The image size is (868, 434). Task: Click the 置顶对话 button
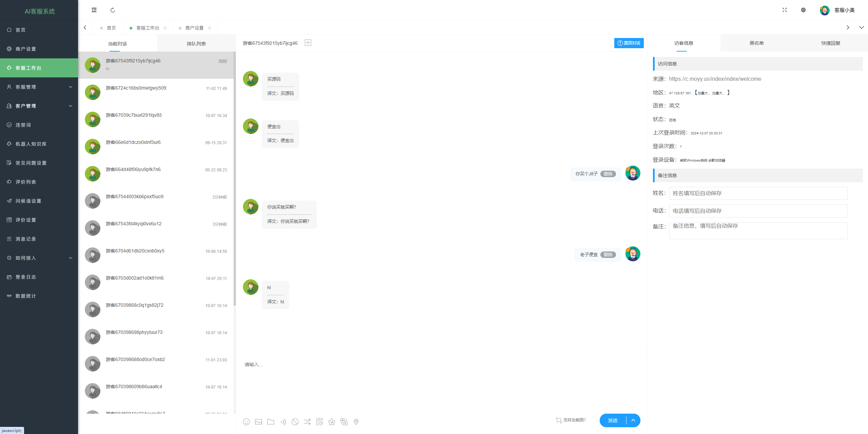click(629, 43)
